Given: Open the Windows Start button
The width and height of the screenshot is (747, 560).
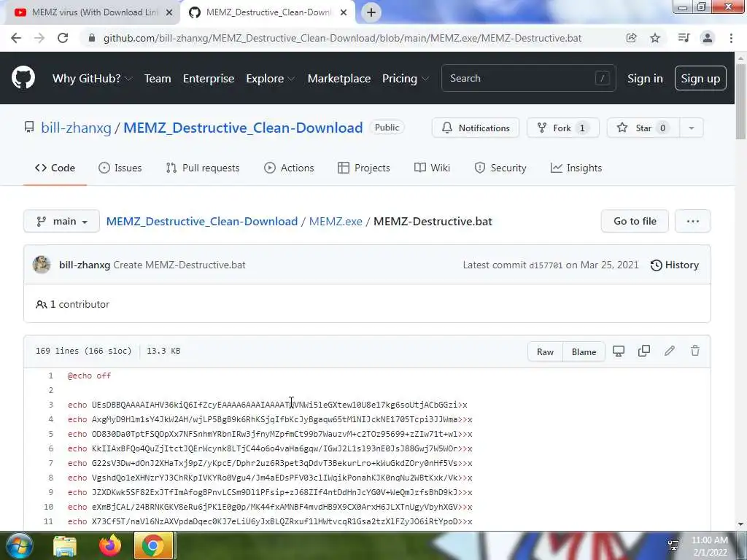Looking at the screenshot, I should [x=19, y=545].
